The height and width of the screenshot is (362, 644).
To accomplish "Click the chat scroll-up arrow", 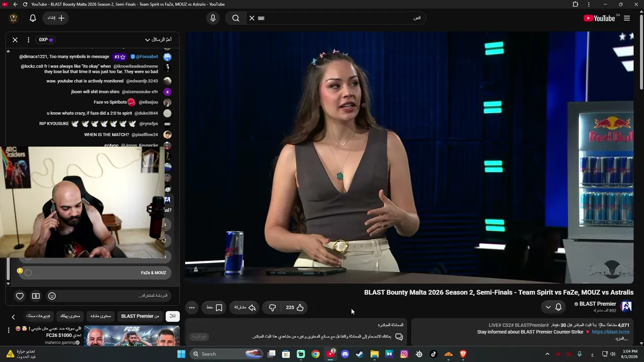I will 8,51.
